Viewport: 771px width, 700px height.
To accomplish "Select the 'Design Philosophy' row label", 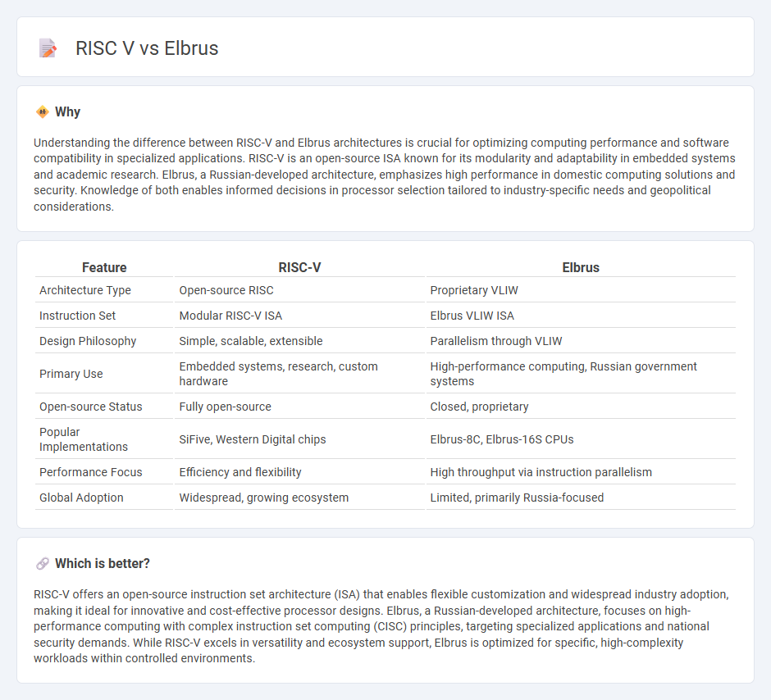I will pyautogui.click(x=88, y=341).
